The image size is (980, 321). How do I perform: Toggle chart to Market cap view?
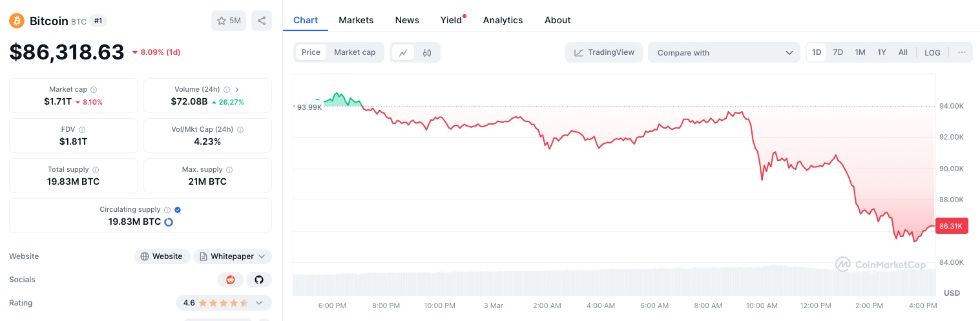coord(355,52)
